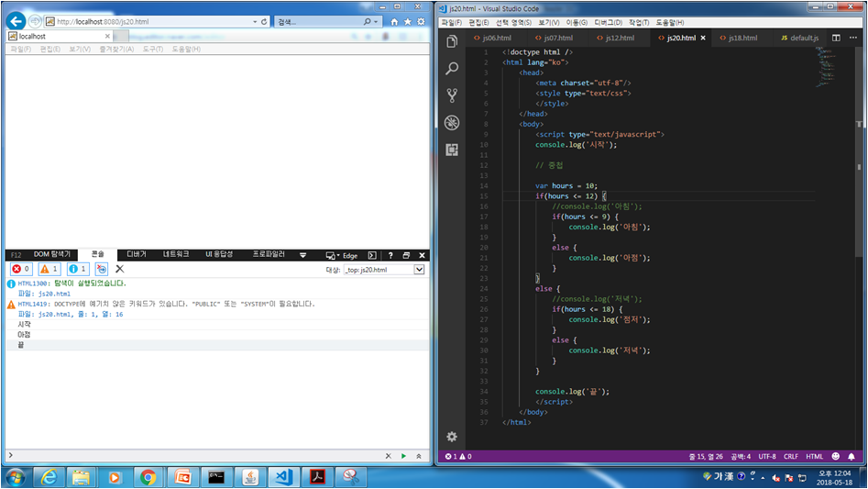Image resolution: width=868 pixels, height=489 pixels.
Task: Open Windows Start menu
Action: [x=16, y=477]
